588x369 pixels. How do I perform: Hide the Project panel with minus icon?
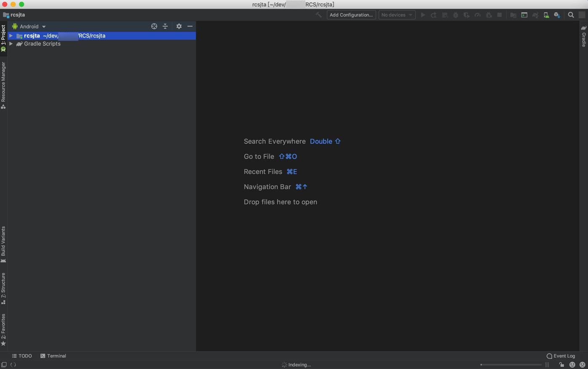point(190,26)
